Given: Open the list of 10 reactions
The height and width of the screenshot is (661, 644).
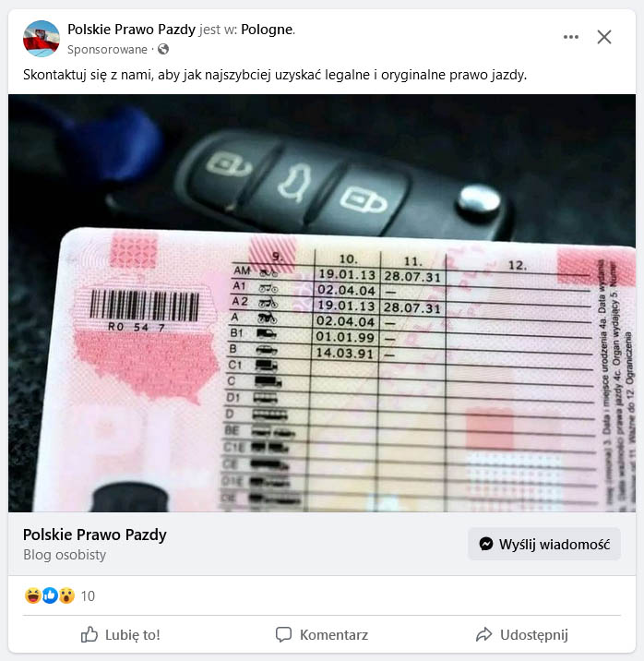Looking at the screenshot, I should click(88, 595).
